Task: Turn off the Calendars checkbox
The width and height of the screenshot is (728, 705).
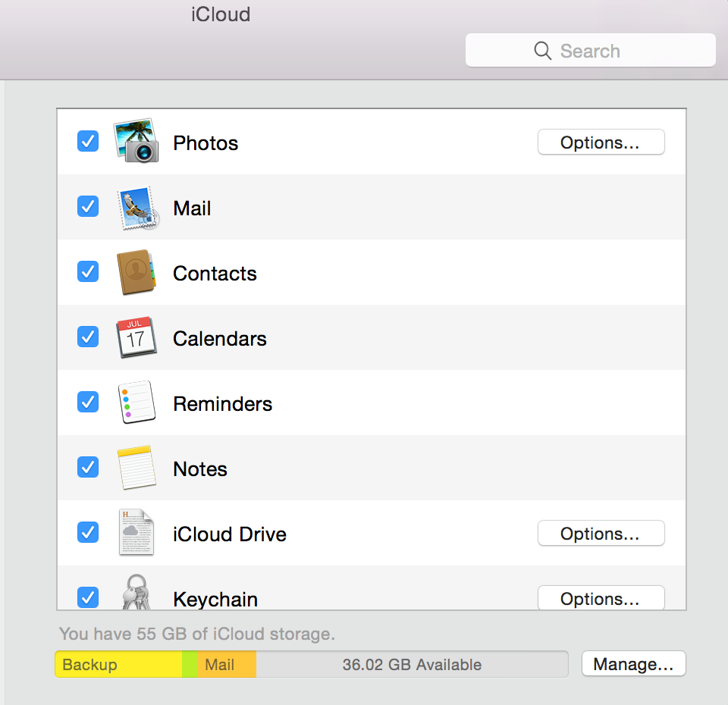Action: [x=88, y=337]
